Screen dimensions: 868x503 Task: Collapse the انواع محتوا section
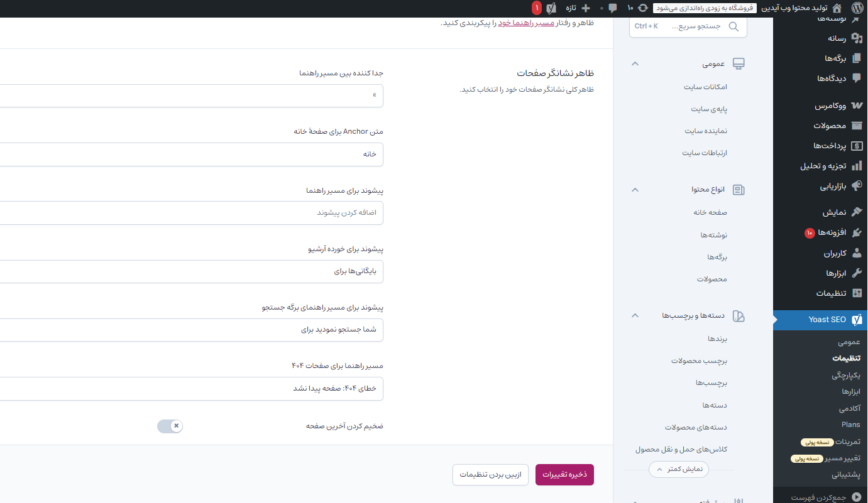635,190
